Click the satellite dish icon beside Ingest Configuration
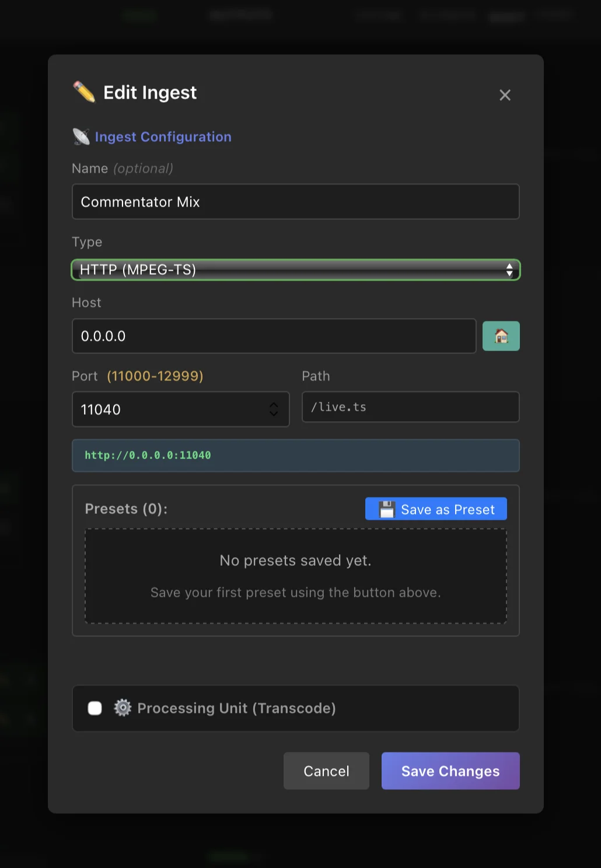This screenshot has height=868, width=601. (x=81, y=136)
